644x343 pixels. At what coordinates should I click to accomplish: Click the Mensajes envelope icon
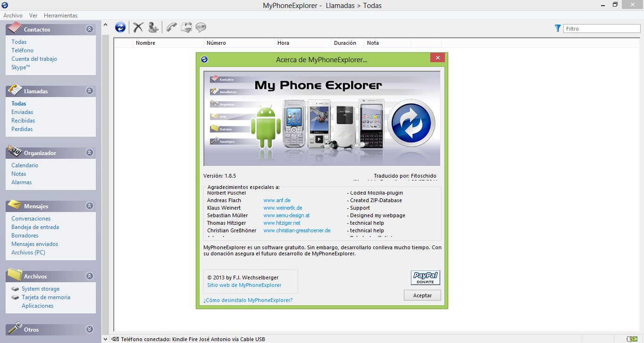point(15,204)
